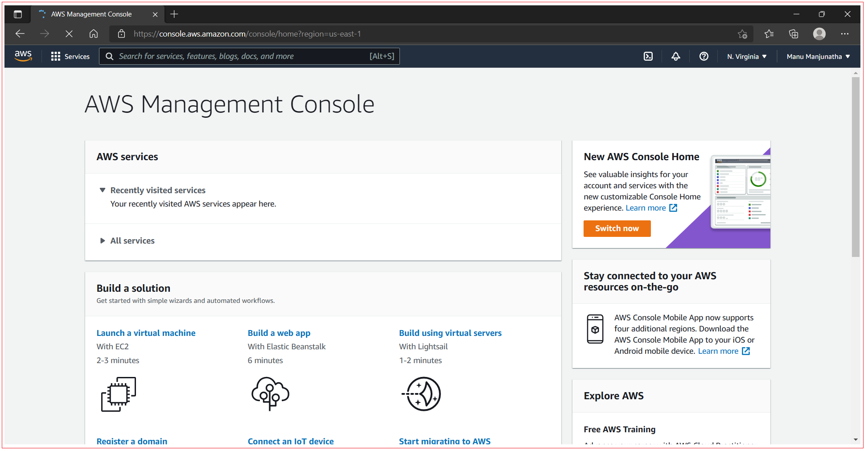Open Build using virtual servers link
This screenshot has width=868, height=451.
tap(450, 333)
